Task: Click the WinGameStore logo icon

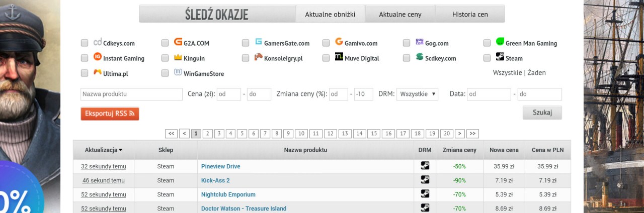Action: [x=178, y=72]
